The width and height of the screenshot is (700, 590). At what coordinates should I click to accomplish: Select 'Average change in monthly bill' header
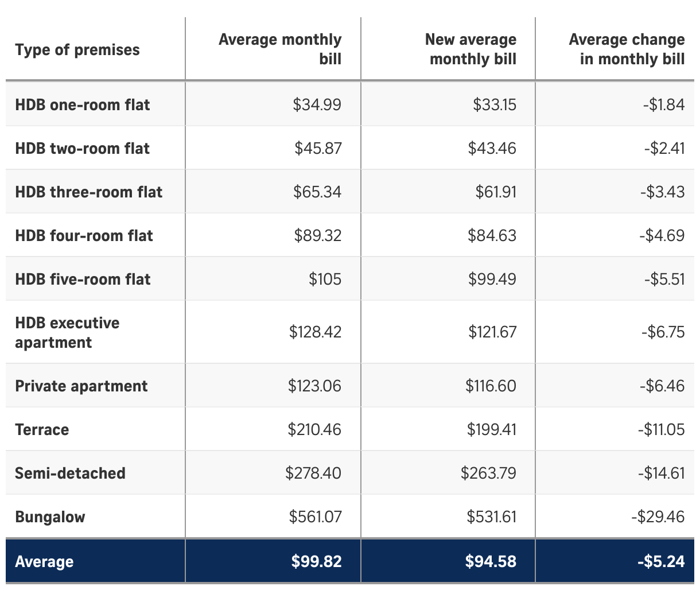click(x=627, y=49)
